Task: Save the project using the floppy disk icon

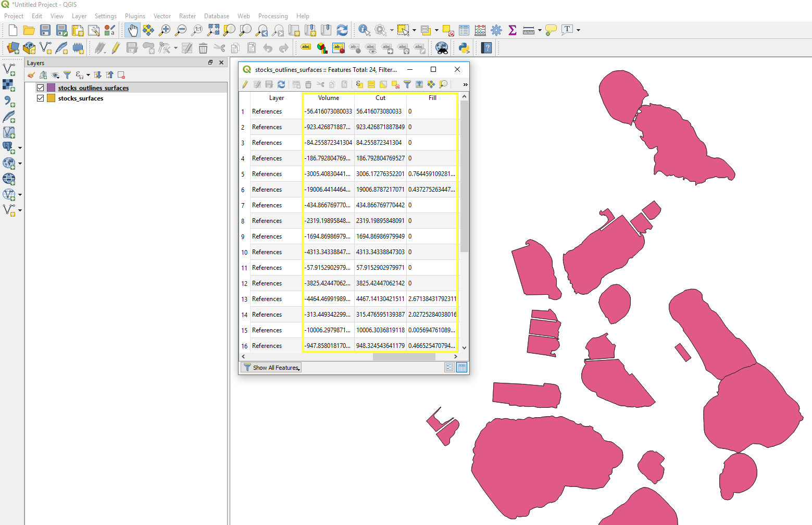Action: [x=45, y=30]
